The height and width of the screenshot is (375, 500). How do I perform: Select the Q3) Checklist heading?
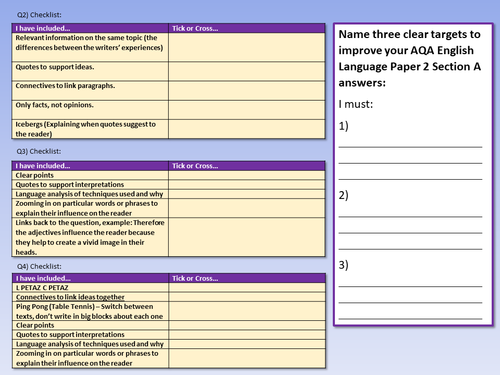(39, 151)
